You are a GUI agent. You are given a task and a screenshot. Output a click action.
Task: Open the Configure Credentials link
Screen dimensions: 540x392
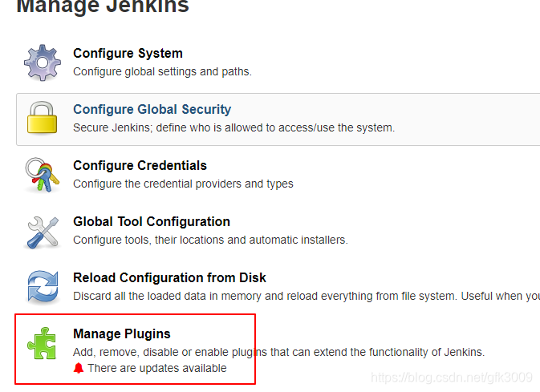(140, 166)
